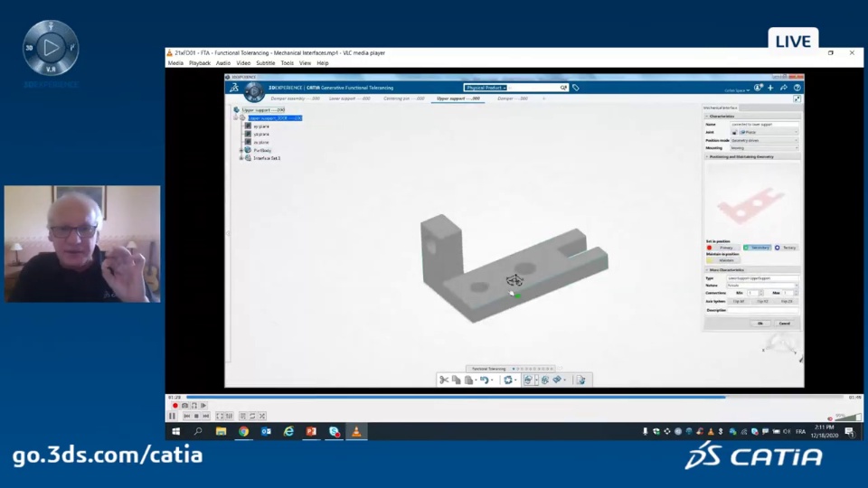
Task: Click the tag icon beside search bar
Action: [576, 88]
